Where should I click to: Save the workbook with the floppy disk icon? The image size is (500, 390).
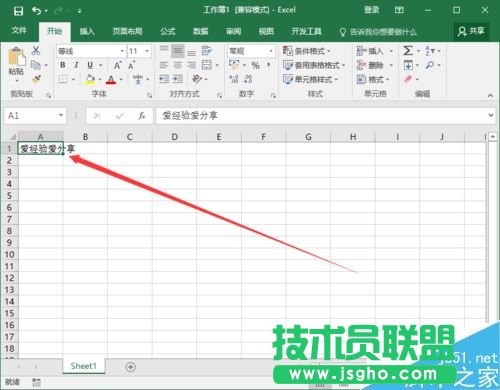18,11
